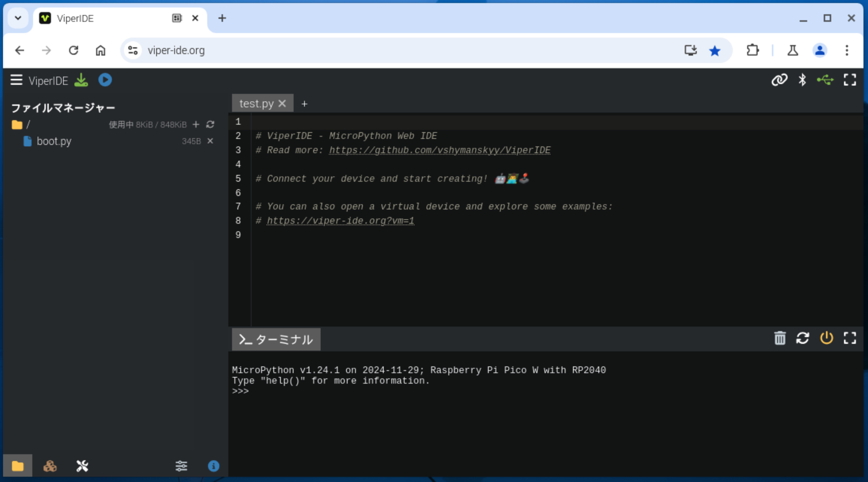Toggle terminal fullscreen mode

tap(850, 338)
